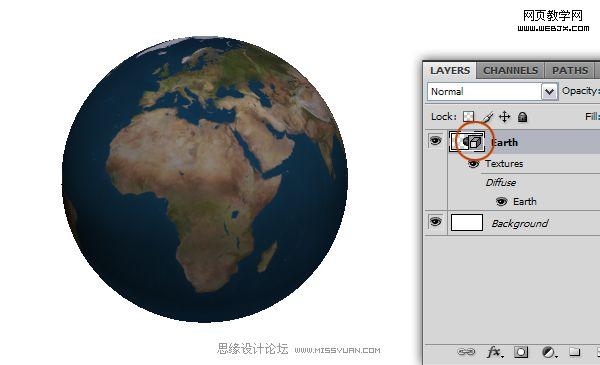Click the Link layers chain icon
This screenshot has height=365, width=600.
pyautogui.click(x=466, y=352)
